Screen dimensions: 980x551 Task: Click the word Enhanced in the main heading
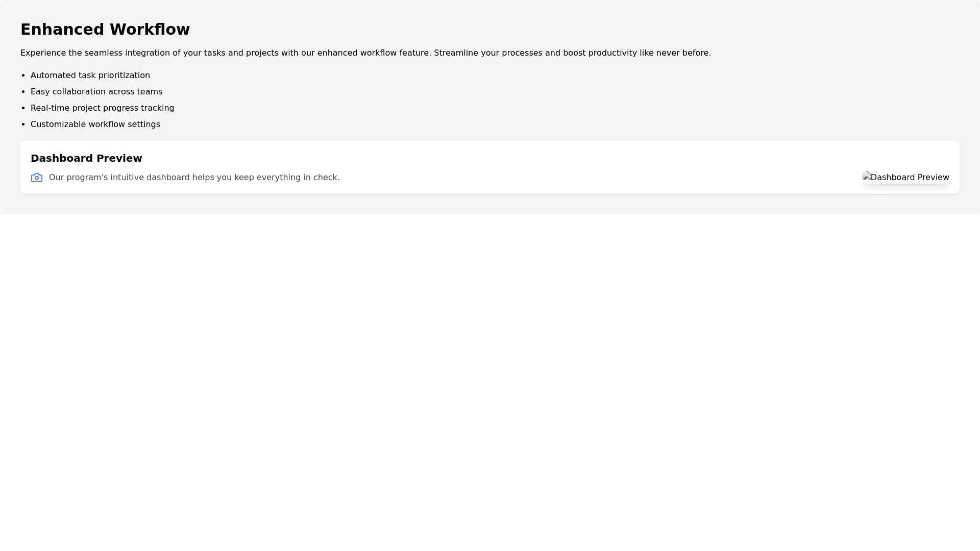click(62, 30)
